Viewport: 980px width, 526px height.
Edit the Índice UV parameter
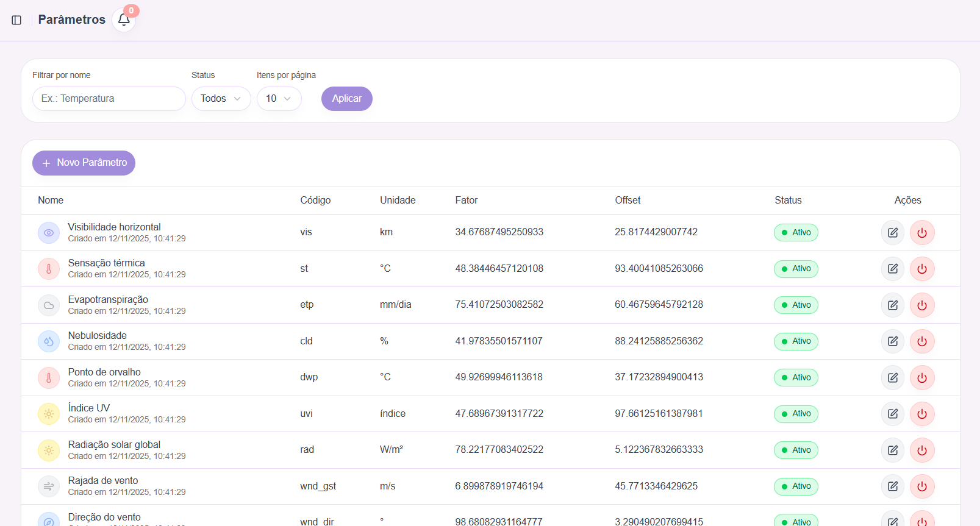[892, 414]
